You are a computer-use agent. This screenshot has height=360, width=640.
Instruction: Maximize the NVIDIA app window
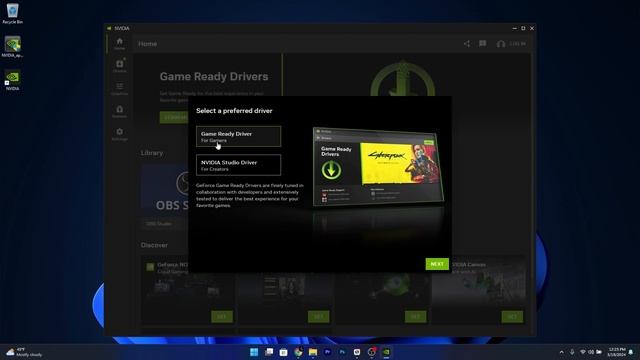coord(523,28)
